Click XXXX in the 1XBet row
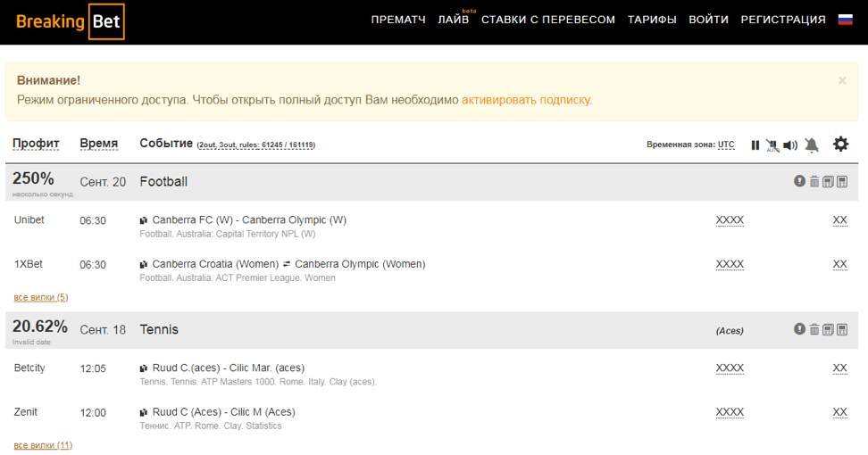The image size is (868, 455). (730, 264)
